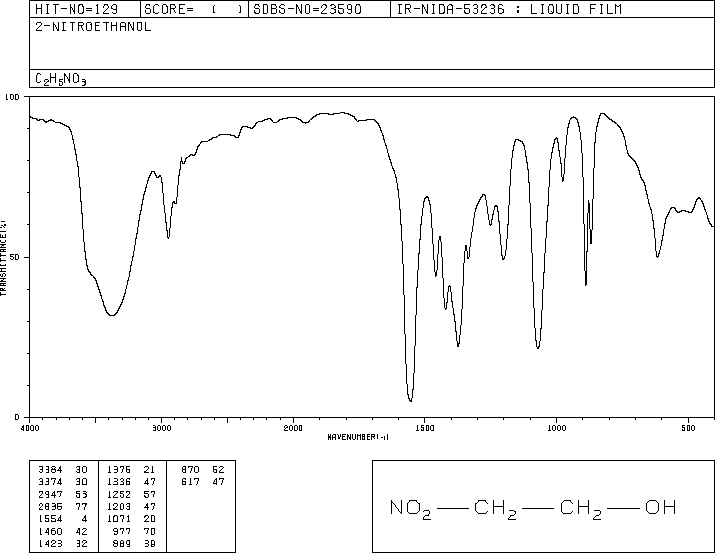715x553 pixels.
Task: Click the 4000 tick label on wavenumber axis
Action: pos(30,428)
